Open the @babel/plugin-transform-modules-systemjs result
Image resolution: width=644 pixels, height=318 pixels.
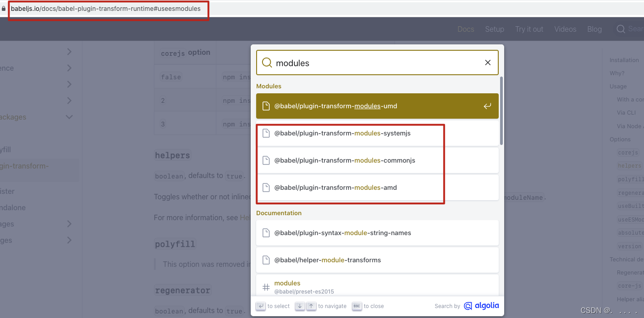[377, 133]
